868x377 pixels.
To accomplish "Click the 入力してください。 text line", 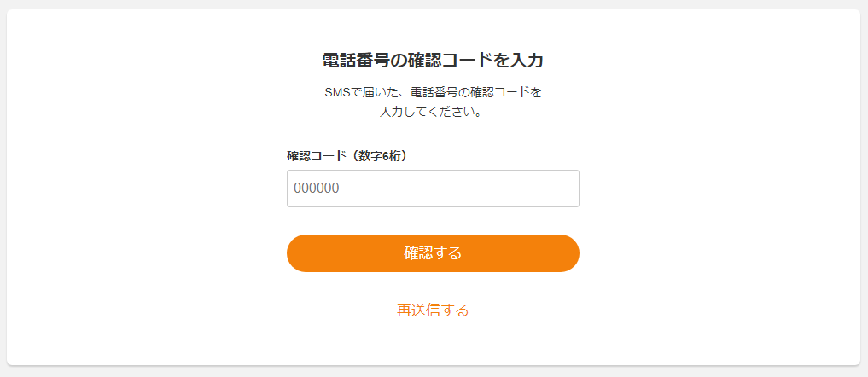I will pyautogui.click(x=433, y=111).
